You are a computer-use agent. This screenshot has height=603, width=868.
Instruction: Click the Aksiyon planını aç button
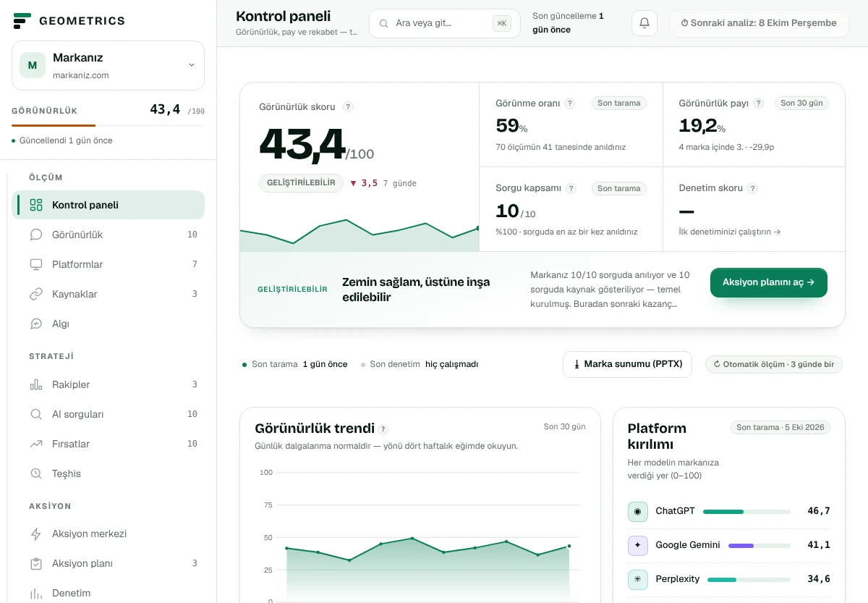tap(769, 282)
